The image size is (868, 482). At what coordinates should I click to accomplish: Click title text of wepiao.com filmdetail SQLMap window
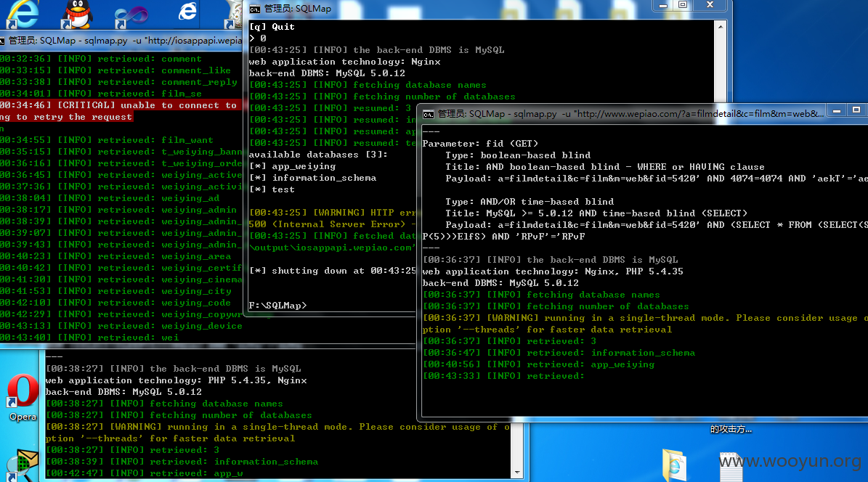pos(630,113)
